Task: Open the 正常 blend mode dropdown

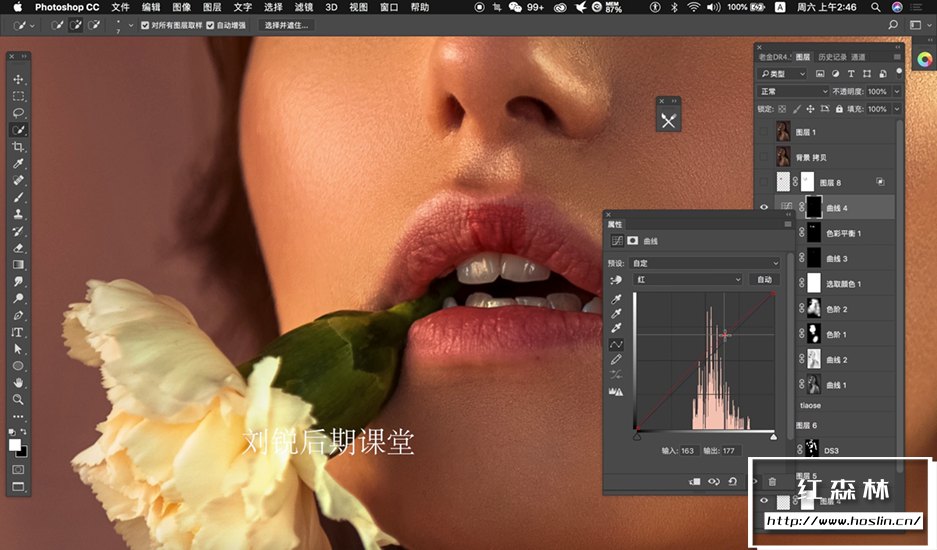Action: coord(793,91)
